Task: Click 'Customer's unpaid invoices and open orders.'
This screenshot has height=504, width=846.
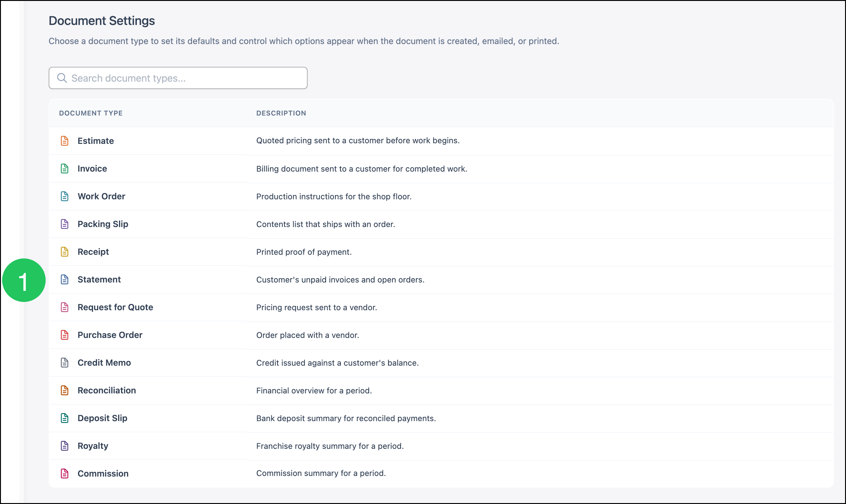Action: [x=340, y=280]
